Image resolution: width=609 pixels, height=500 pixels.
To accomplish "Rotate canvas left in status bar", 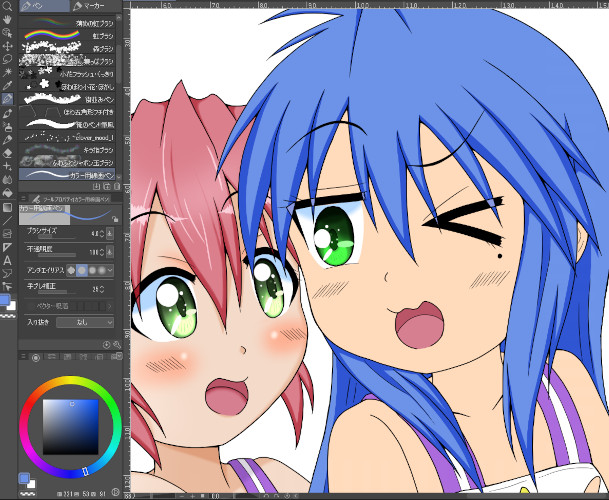I will click(x=267, y=497).
